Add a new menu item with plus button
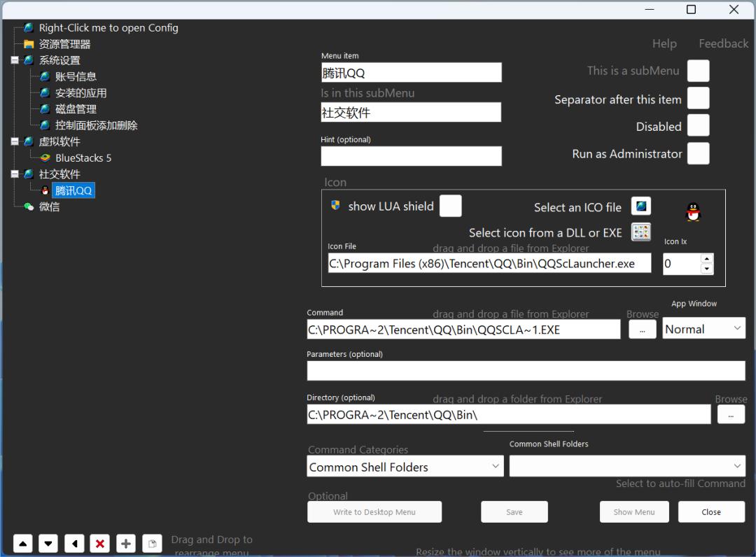The height and width of the screenshot is (557, 756). point(126,544)
